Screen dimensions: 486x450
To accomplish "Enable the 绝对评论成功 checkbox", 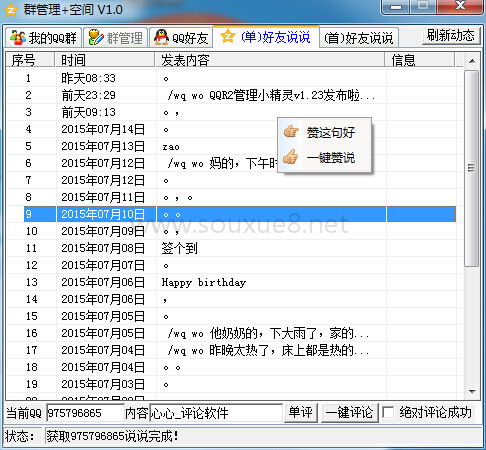I will point(388,412).
